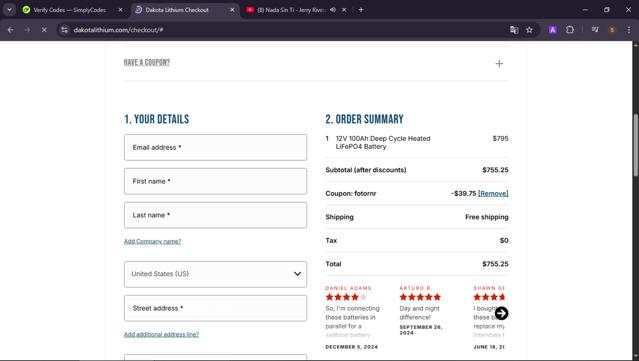Close the Dakota Lithium Checkout tab
This screenshot has width=639, height=361.
pyautogui.click(x=232, y=10)
